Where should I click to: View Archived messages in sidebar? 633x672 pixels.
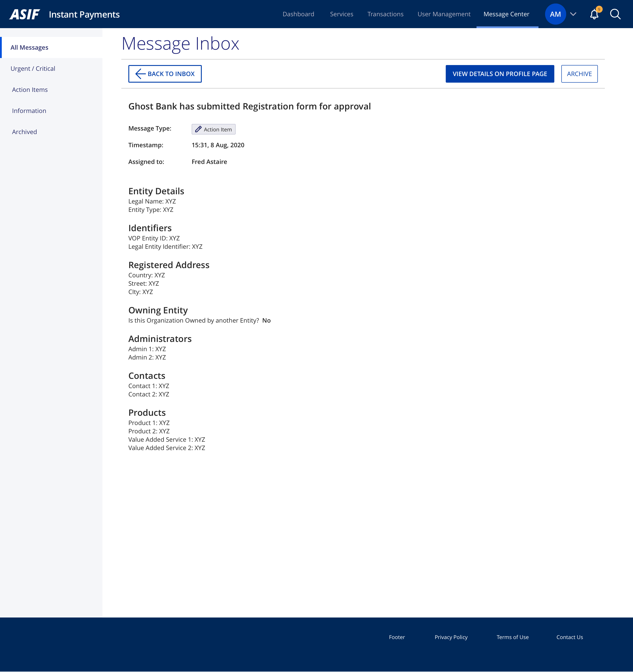pos(24,132)
